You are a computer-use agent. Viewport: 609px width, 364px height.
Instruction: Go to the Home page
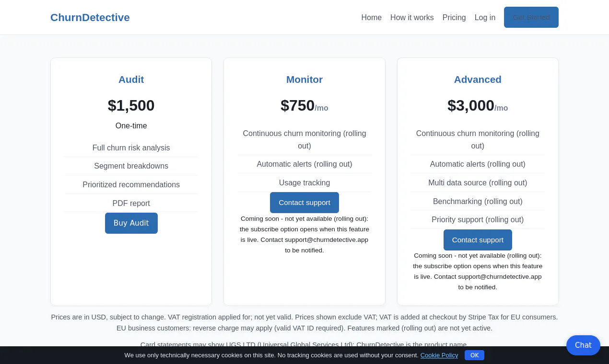tap(372, 17)
